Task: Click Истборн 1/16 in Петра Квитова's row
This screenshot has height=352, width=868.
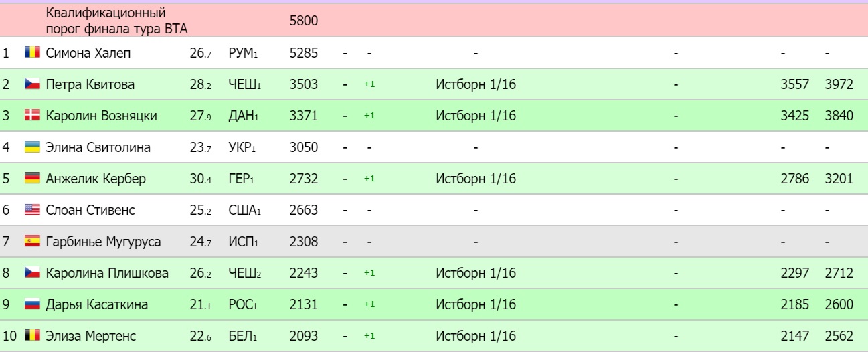Action: pos(476,84)
